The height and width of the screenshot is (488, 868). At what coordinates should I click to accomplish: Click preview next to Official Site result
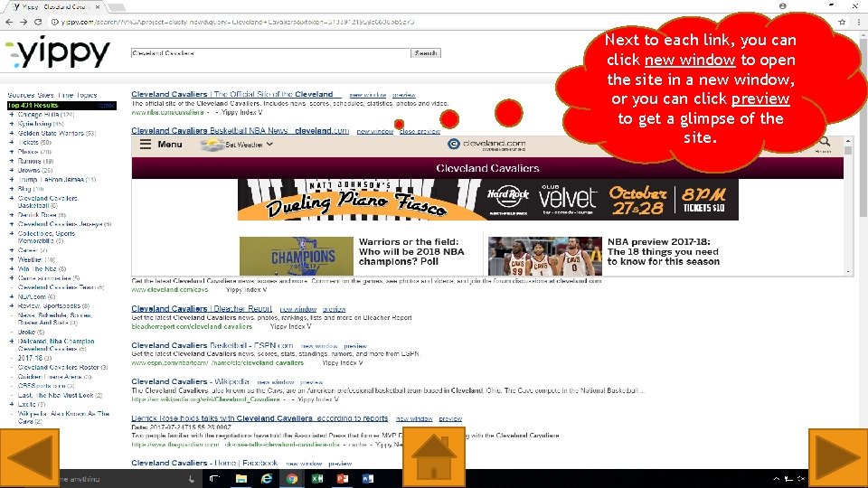404,95
